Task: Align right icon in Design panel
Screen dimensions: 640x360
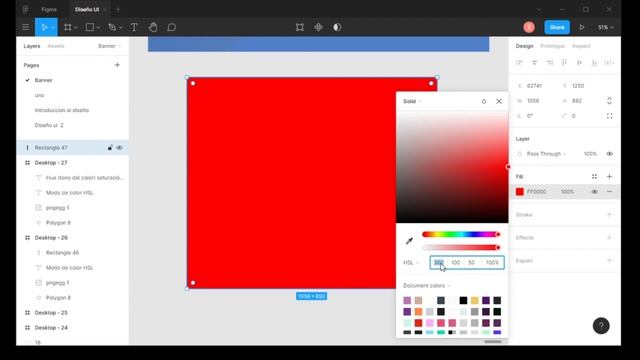Action: point(549,62)
